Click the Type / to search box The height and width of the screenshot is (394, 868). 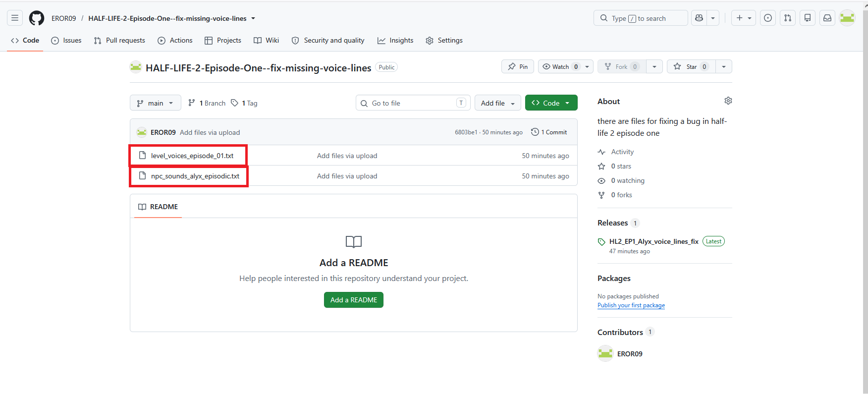641,18
